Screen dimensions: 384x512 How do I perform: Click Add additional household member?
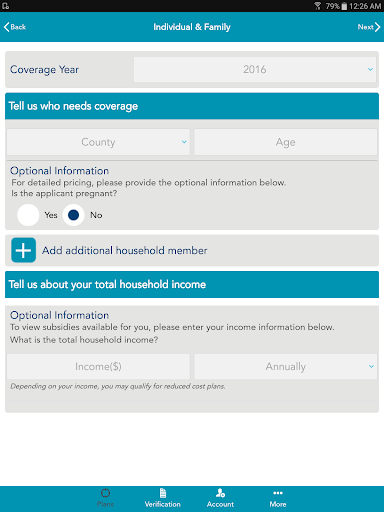coord(124,250)
